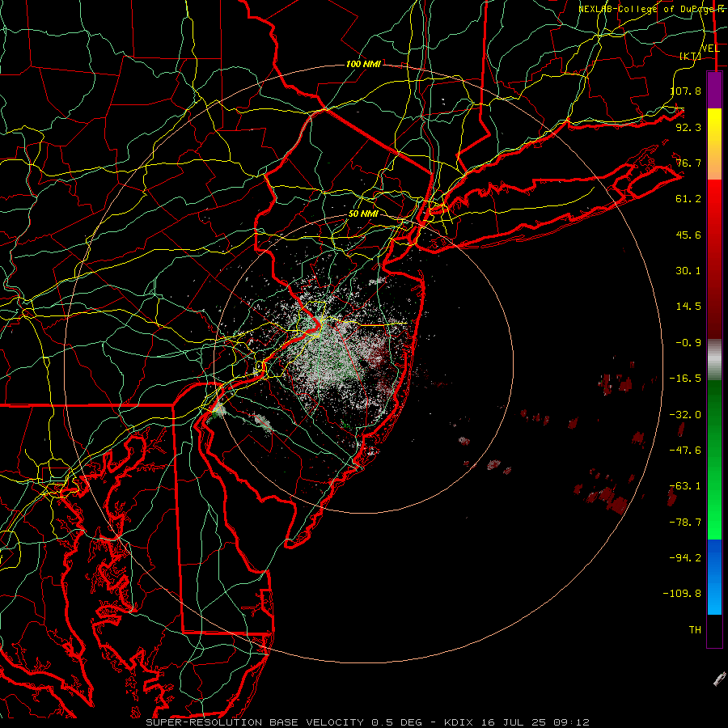Click the '-32.0' scale value
The image size is (728, 728).
[x=685, y=414]
